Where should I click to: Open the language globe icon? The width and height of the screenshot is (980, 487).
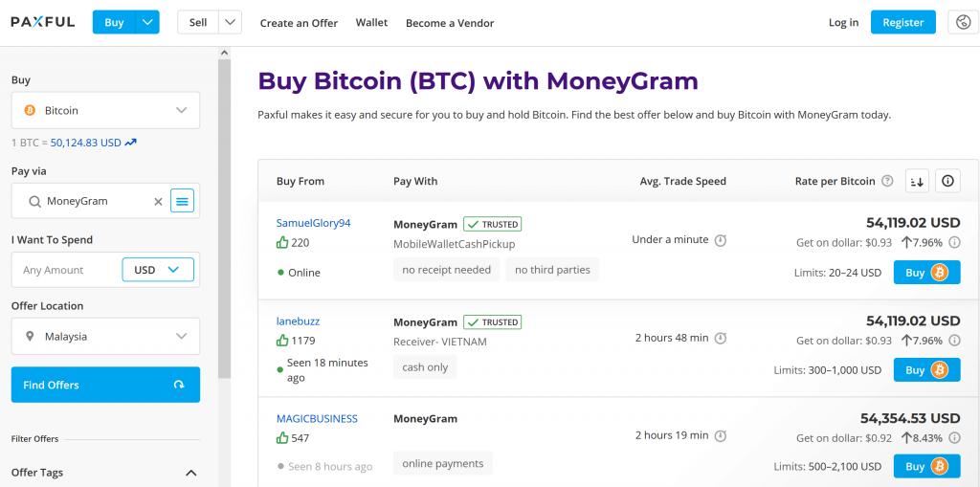tap(963, 23)
